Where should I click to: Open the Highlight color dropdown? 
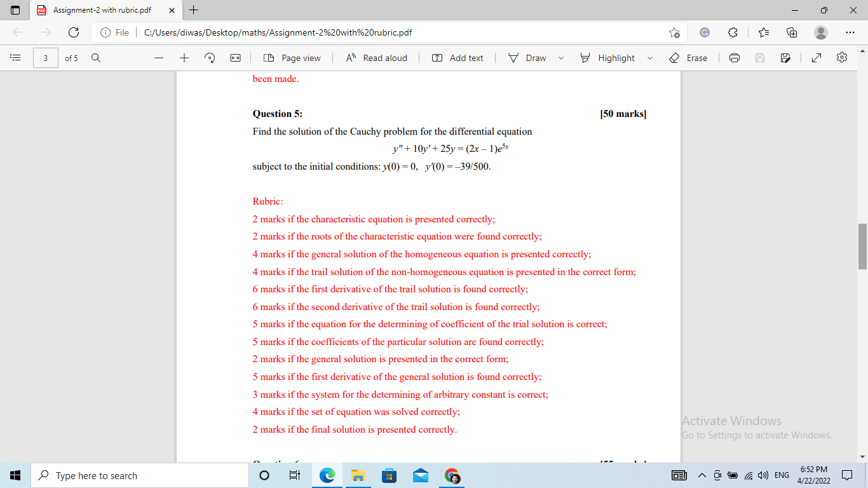(x=650, y=58)
